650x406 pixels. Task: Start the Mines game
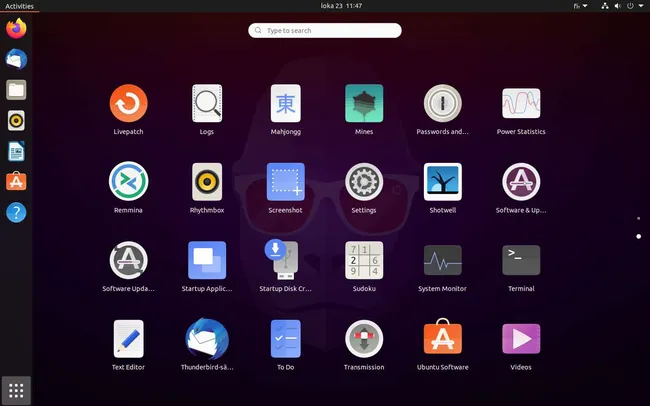point(364,104)
